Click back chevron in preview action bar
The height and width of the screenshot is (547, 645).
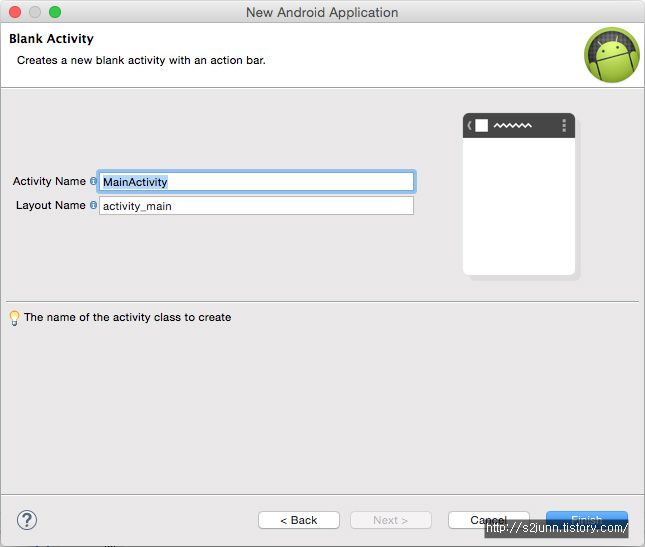tap(469, 125)
